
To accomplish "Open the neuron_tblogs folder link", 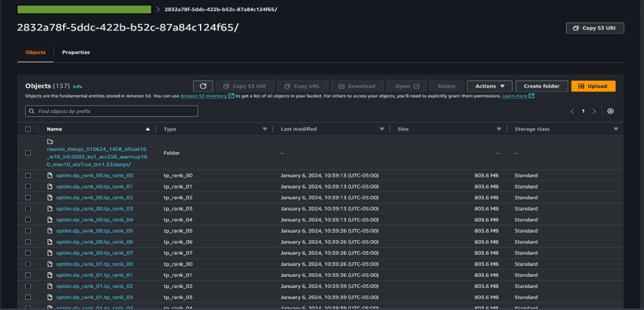I will click(96, 157).
